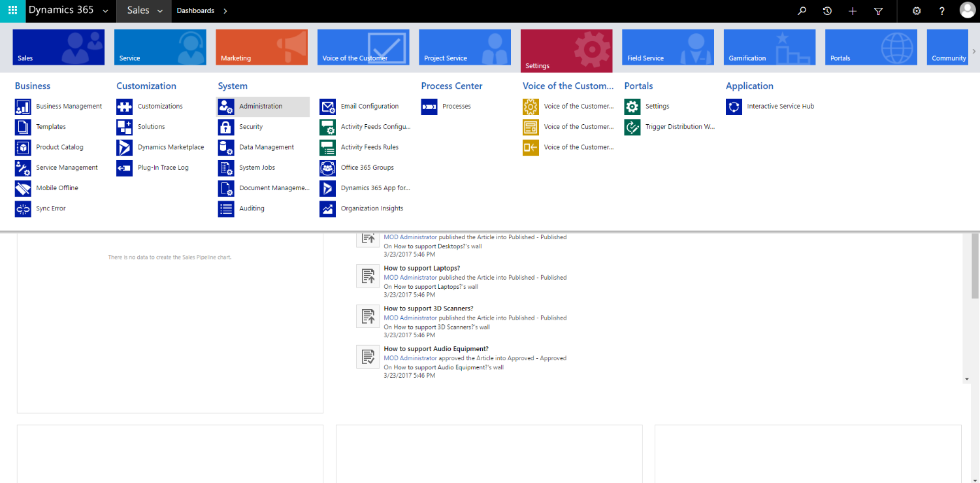
Task: Expand the Sales area dropdown chevron
Action: pos(160,11)
